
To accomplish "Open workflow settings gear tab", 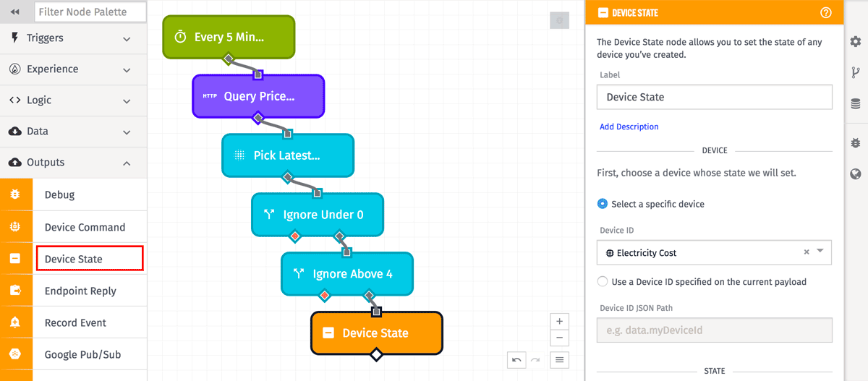I will (x=856, y=41).
